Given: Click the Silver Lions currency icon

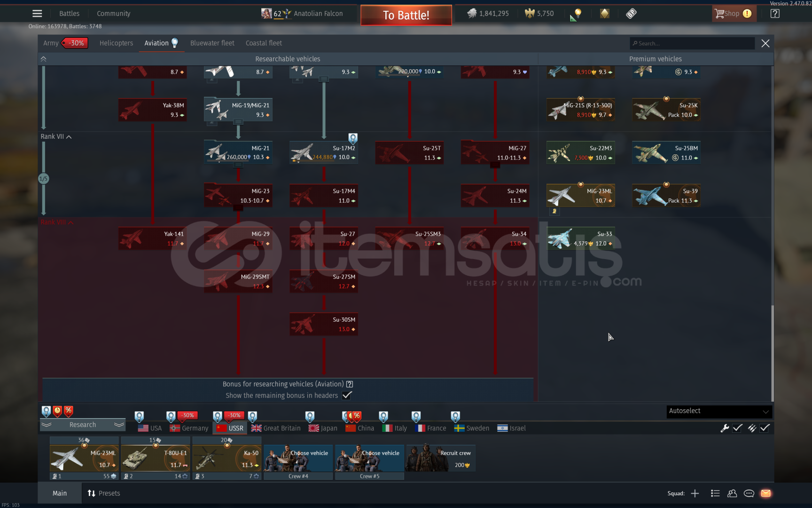Looking at the screenshot, I should tap(472, 14).
